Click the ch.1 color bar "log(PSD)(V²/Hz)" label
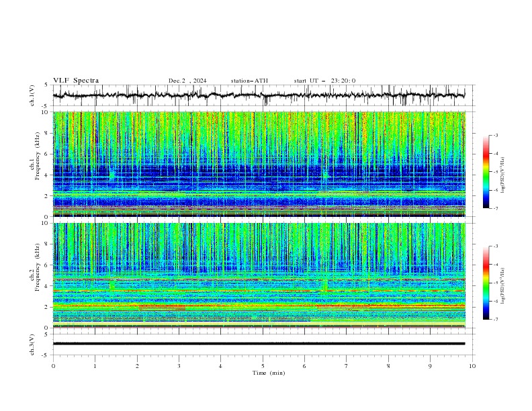Screen dimensions: 532x411 click(x=502, y=175)
